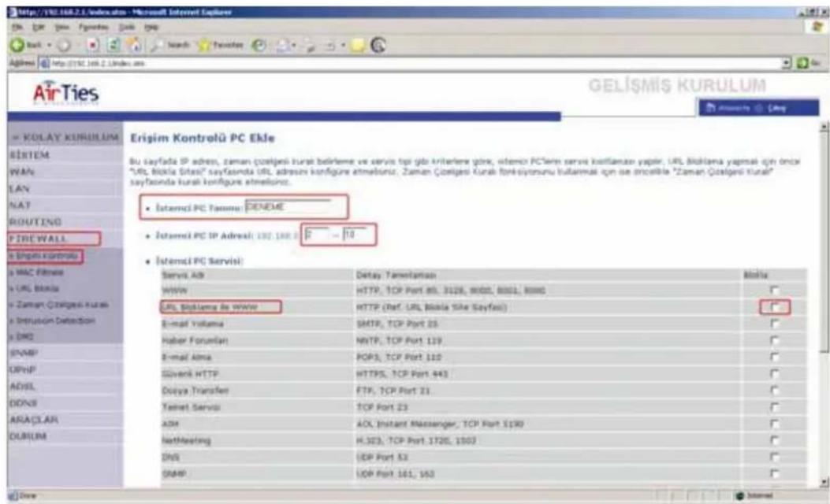The height and width of the screenshot is (504, 830).
Task: Open the View menu
Action: (x=62, y=27)
